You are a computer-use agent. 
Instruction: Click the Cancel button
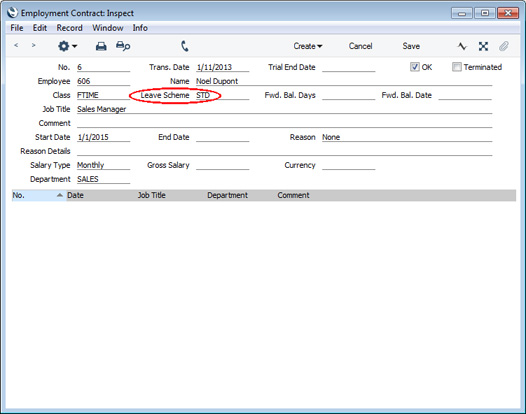point(360,46)
